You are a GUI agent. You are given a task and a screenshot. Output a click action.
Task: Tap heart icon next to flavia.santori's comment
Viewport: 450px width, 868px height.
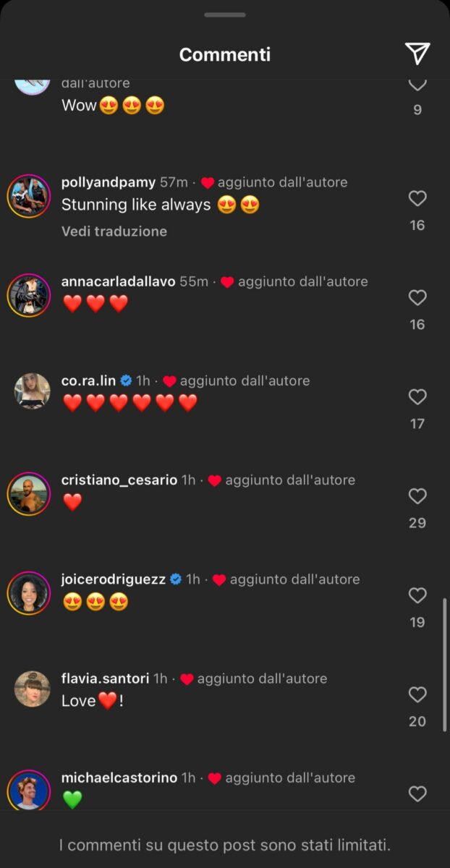click(x=417, y=694)
